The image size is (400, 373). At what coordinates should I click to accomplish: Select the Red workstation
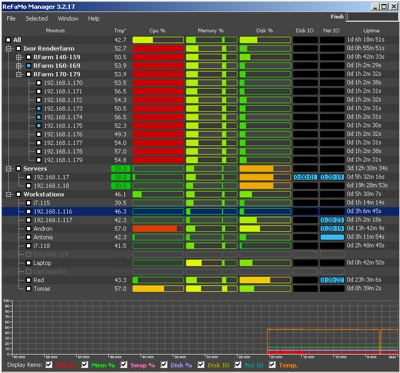tap(200, 280)
